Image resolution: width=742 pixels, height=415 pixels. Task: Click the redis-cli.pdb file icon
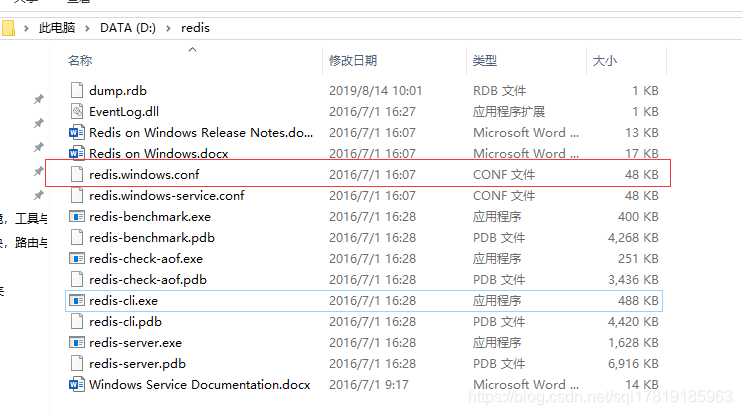(x=77, y=321)
